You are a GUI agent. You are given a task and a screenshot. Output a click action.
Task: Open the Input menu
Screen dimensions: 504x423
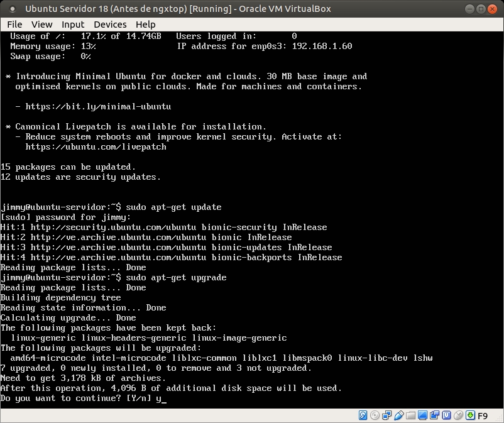click(73, 24)
